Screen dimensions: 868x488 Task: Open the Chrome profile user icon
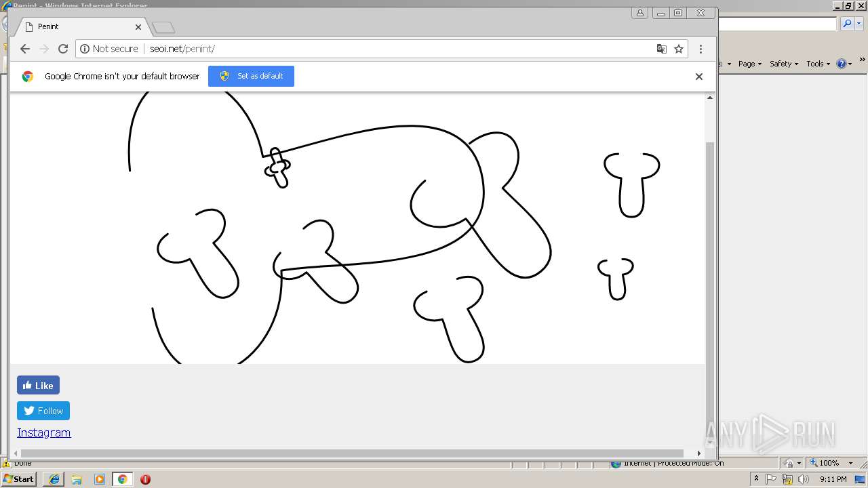639,13
